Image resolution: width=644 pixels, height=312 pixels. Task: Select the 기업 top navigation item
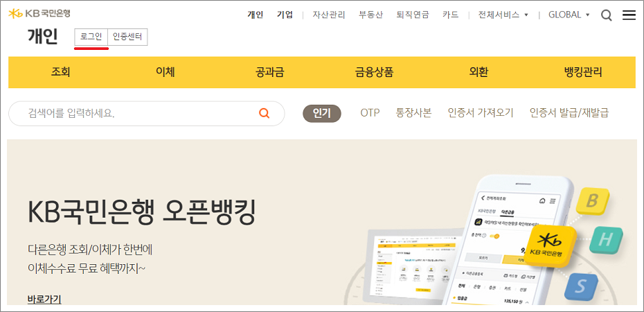pos(285,15)
